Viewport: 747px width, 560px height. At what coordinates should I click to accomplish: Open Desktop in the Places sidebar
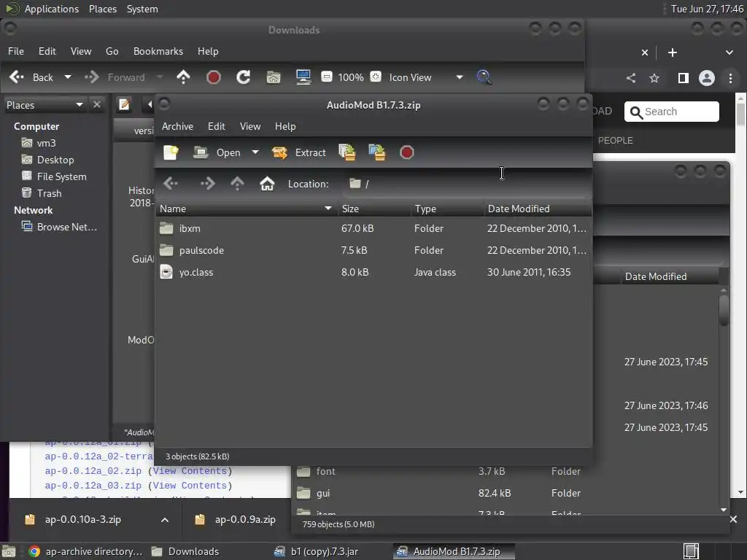(47, 160)
